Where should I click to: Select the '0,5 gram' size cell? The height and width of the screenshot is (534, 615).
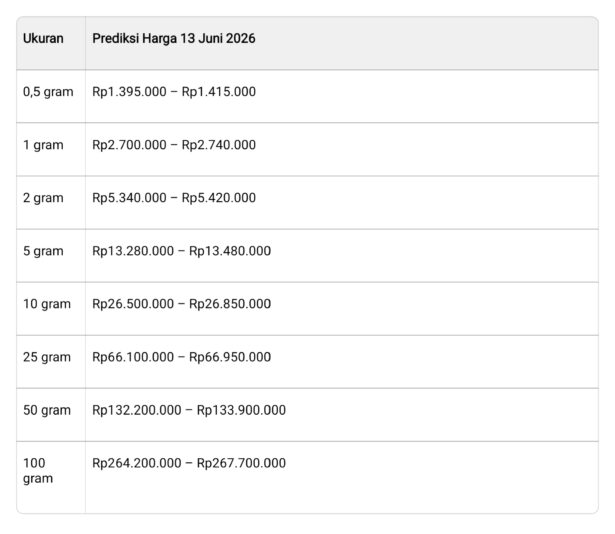pyautogui.click(x=51, y=97)
